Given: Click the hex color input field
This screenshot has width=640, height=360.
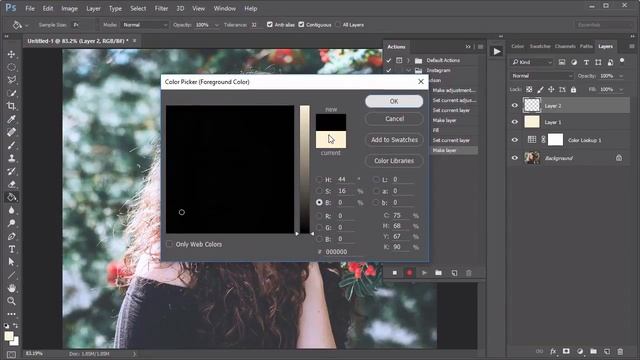Looking at the screenshot, I should pyautogui.click(x=344, y=252).
